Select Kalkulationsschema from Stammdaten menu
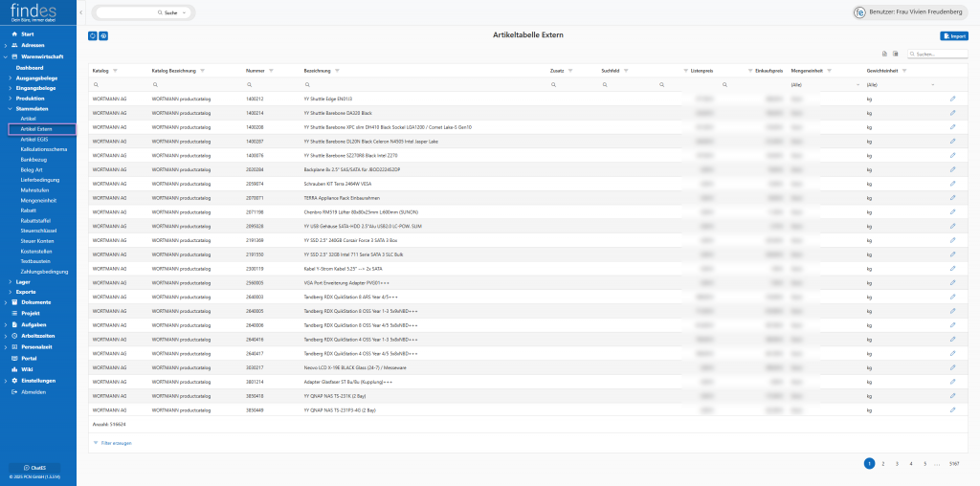The height and width of the screenshot is (486, 980). [43, 149]
